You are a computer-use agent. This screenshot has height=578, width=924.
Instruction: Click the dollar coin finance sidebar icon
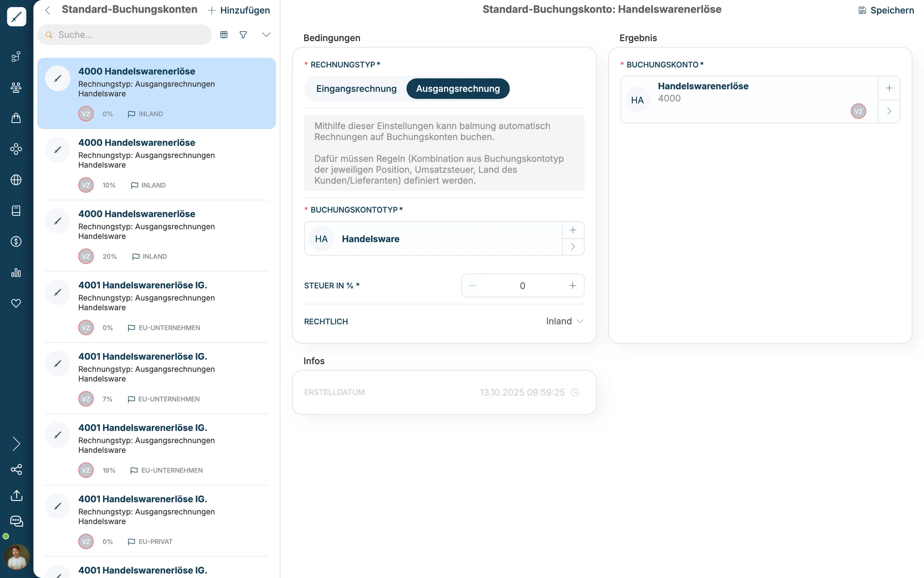[x=16, y=242]
